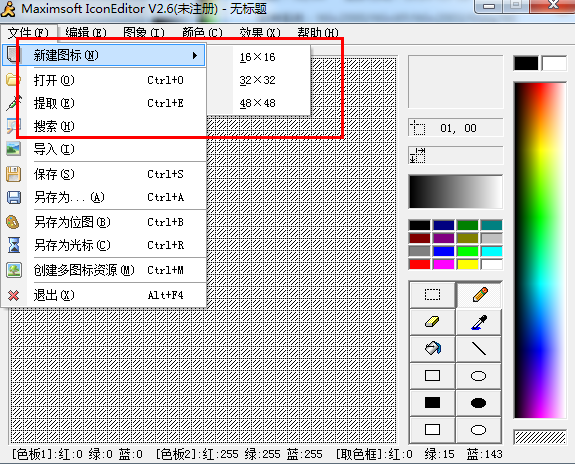Click the grayscale gradient bar

tap(455, 192)
